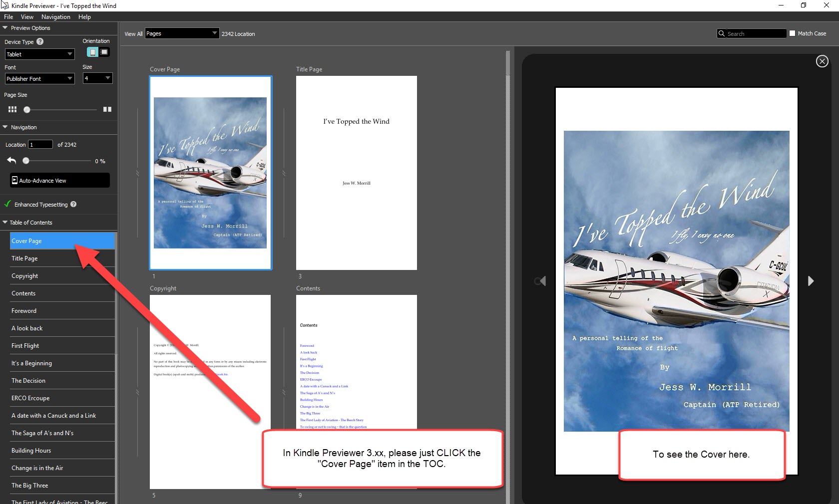Click the Device Type help icon

pos(40,42)
